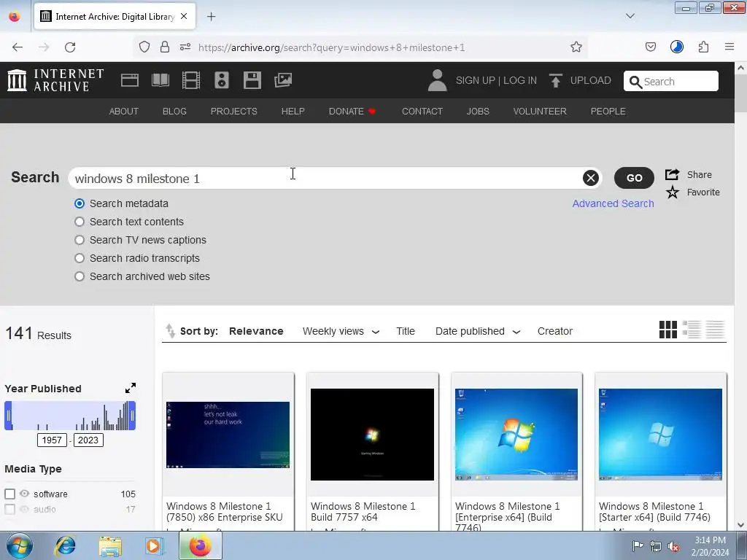Go back with the browser back arrow
Viewport: 747px width, 560px height.
[x=18, y=47]
